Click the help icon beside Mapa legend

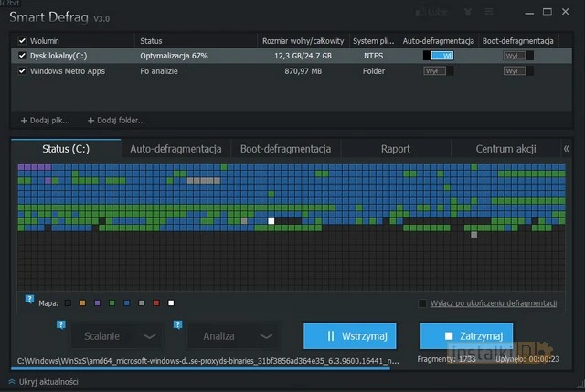(x=29, y=299)
